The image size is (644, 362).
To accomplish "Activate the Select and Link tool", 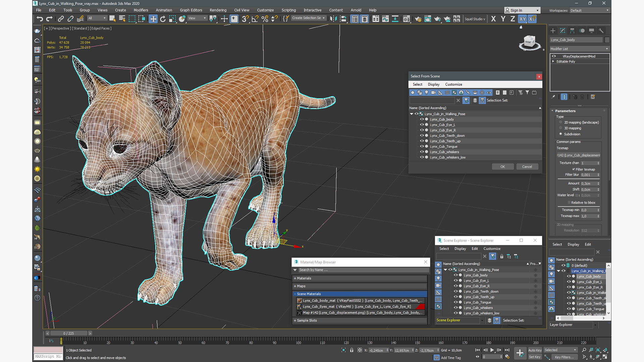I will point(61,19).
